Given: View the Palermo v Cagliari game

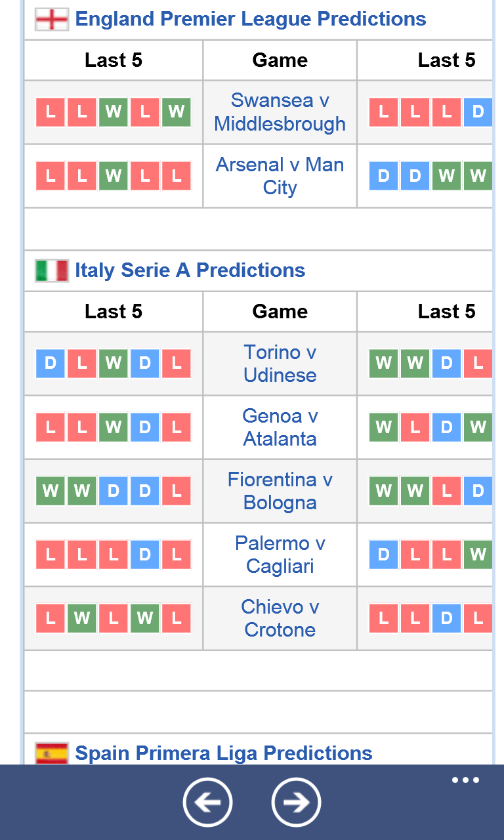Looking at the screenshot, I should click(x=280, y=555).
